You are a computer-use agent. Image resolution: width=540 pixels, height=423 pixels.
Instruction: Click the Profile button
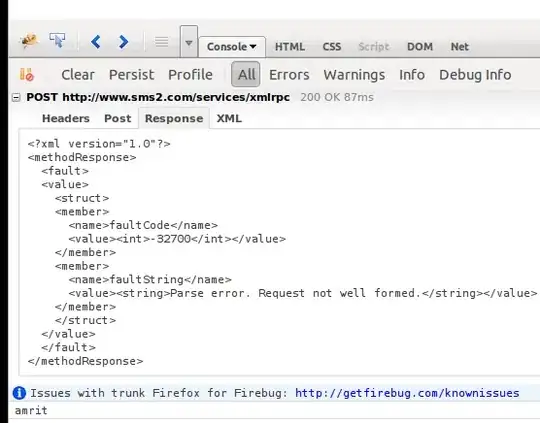[x=190, y=75]
